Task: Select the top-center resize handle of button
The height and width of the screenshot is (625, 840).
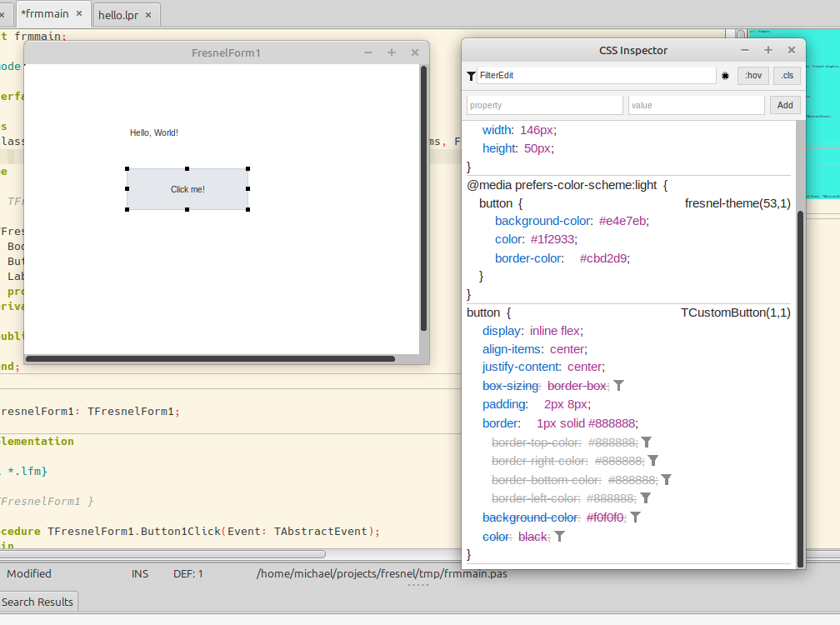Action: pos(187,168)
